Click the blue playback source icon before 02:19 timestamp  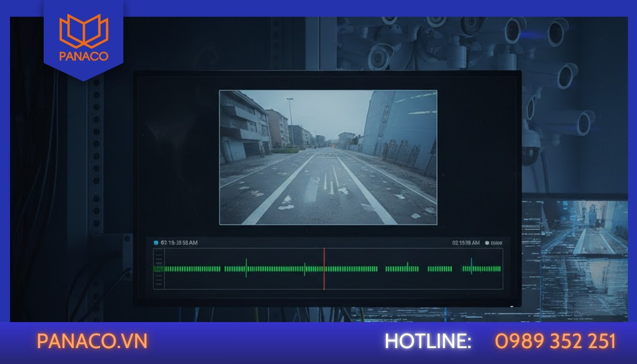[156, 243]
